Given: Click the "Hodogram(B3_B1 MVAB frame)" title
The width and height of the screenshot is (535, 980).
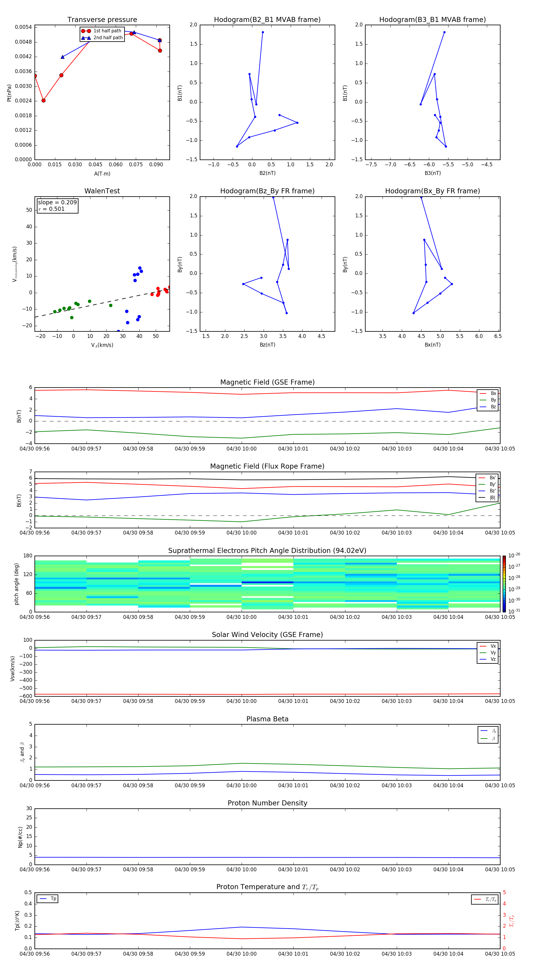Looking at the screenshot, I should (432, 19).
